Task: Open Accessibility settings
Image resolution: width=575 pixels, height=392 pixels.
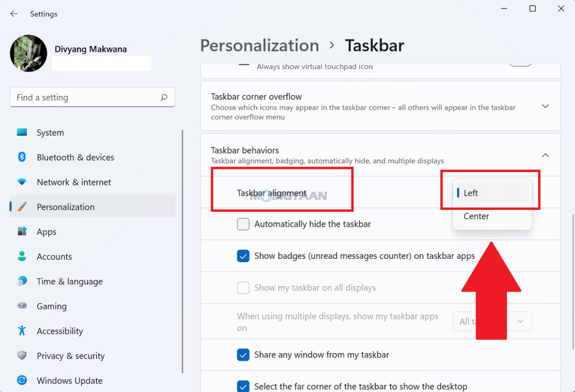Action: (x=60, y=331)
